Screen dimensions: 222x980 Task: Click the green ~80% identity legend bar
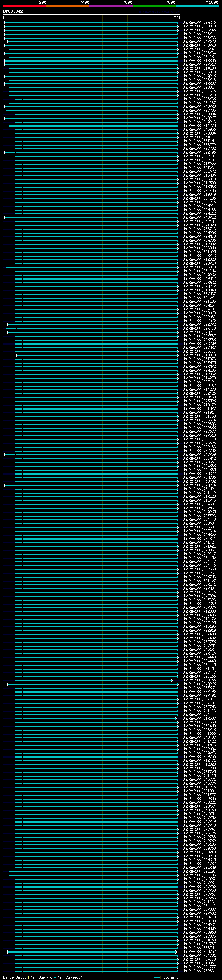(154, 6)
